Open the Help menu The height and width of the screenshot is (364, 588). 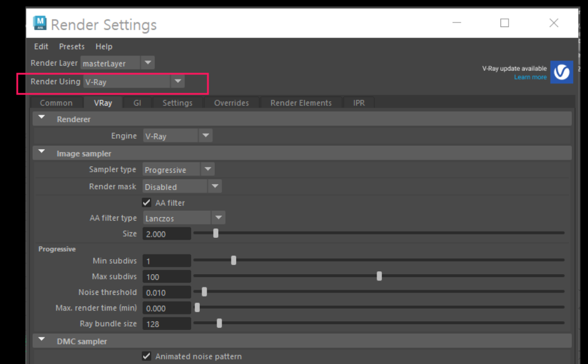coord(104,47)
